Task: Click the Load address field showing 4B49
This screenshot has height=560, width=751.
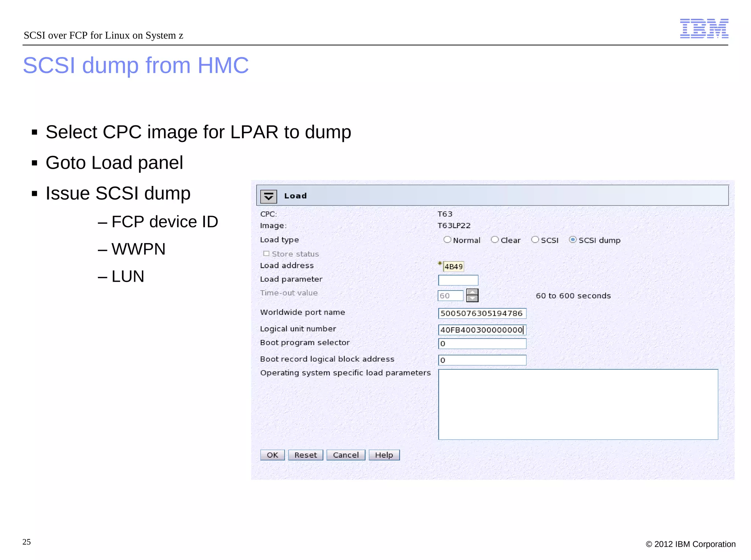Action: (x=454, y=267)
